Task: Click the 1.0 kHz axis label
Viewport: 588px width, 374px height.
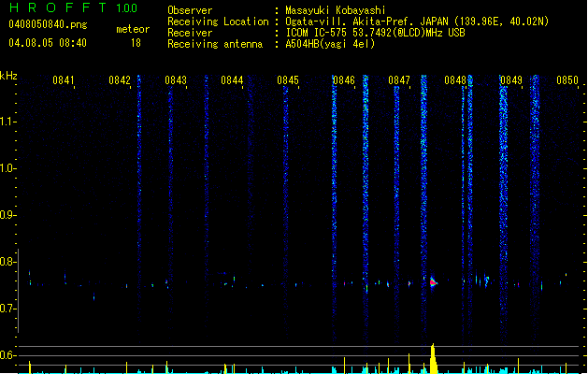Action: 7,168
